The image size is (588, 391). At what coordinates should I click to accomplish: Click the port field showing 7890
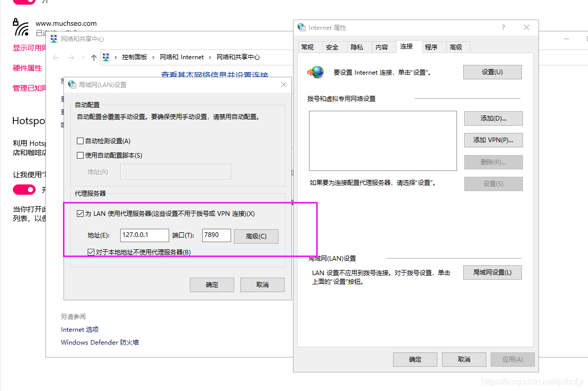coord(217,235)
